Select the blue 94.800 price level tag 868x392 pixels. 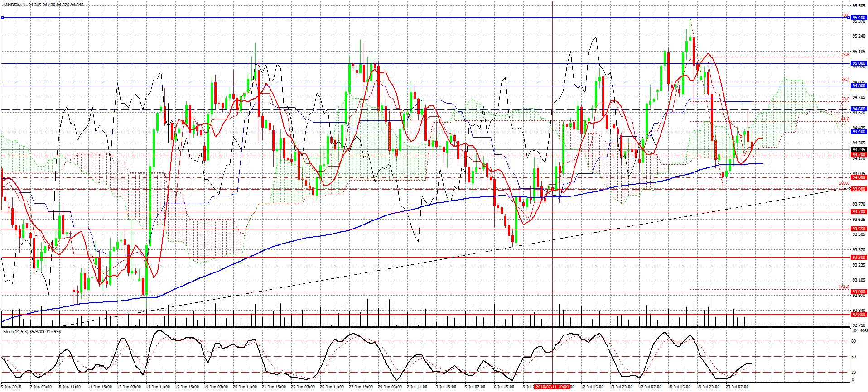859,86
